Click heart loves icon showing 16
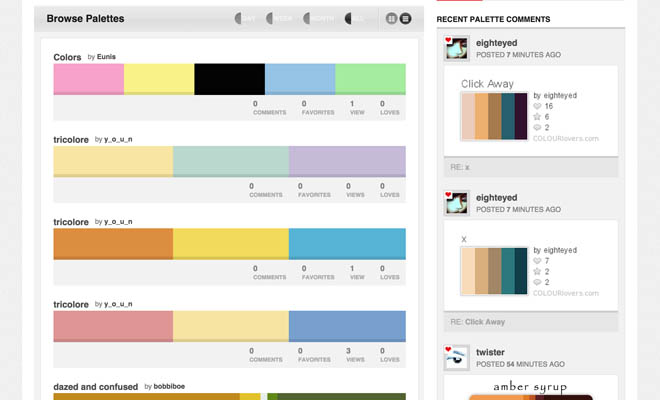Screen dimensions: 660x400 click(x=537, y=106)
